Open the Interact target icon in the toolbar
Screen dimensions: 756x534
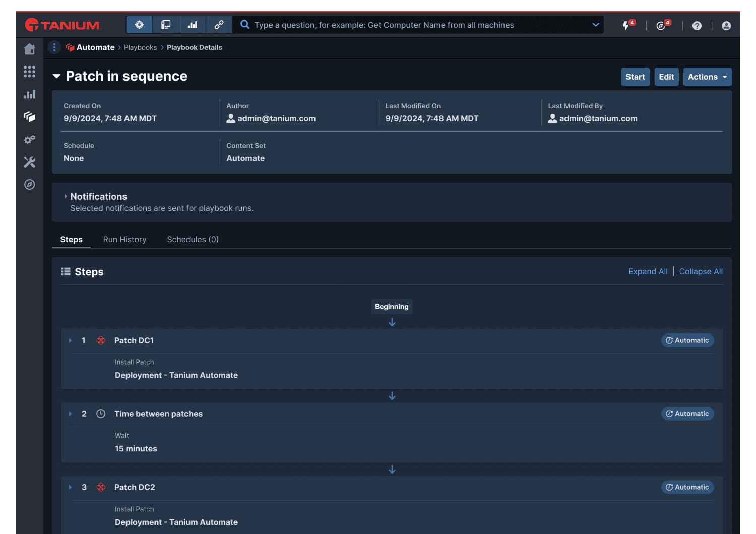140,25
